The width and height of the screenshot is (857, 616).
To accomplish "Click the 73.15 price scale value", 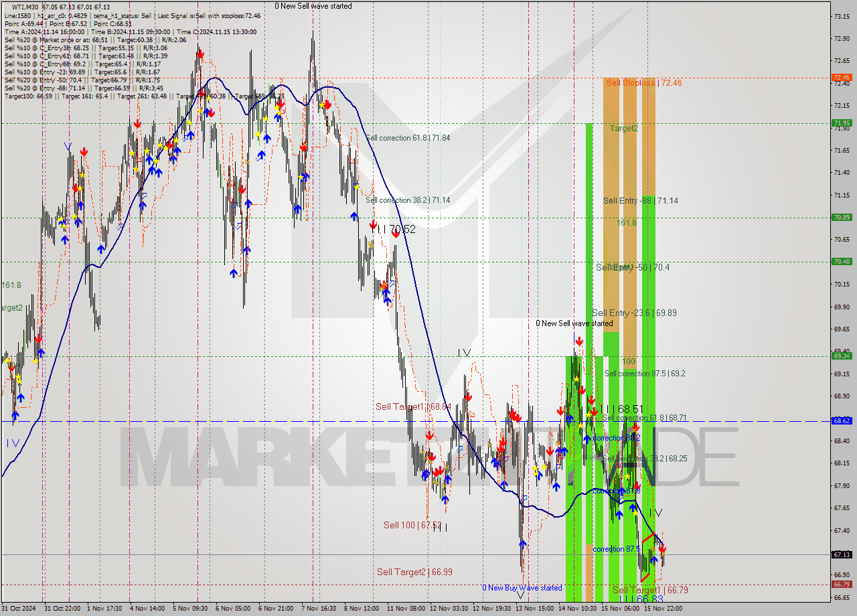I will tap(842, 16).
